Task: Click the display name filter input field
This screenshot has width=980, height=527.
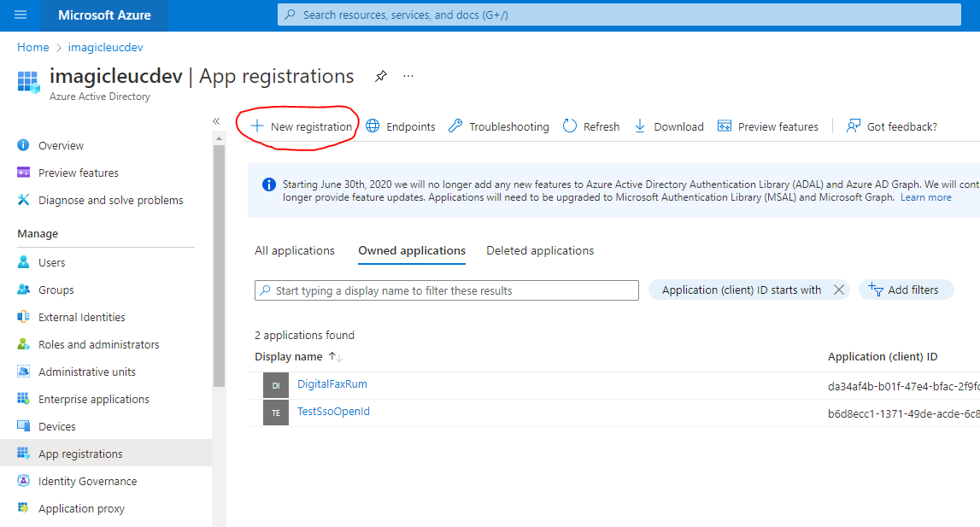Action: [453, 290]
